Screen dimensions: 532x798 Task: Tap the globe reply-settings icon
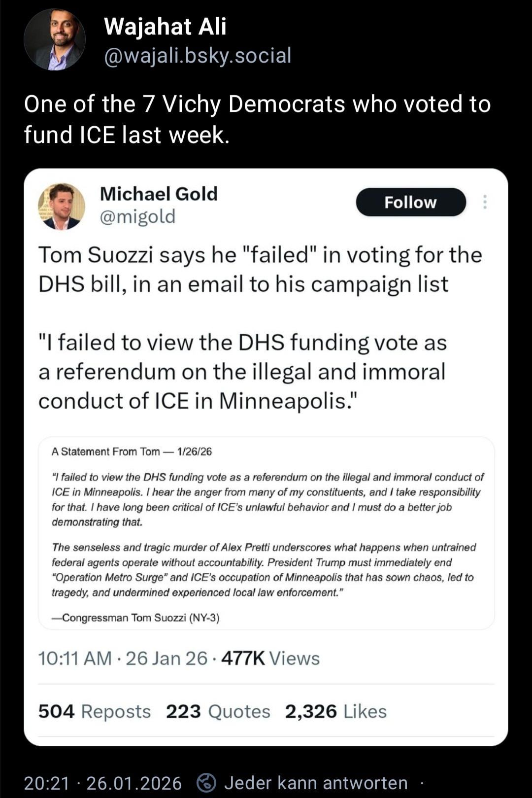206,783
